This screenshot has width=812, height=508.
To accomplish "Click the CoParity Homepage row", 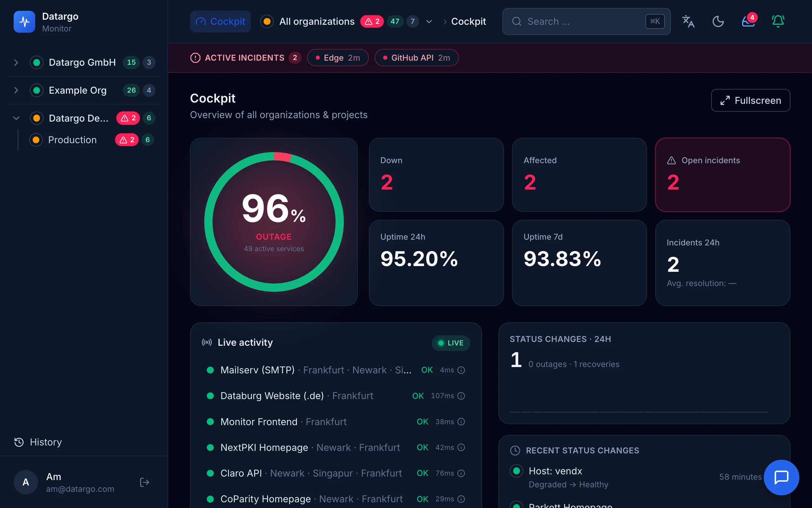I will [336, 499].
